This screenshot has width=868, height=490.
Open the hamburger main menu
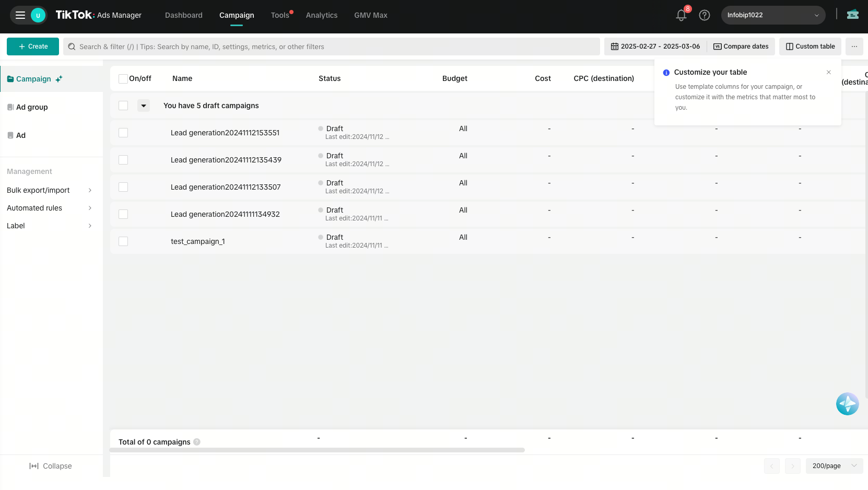click(x=20, y=15)
